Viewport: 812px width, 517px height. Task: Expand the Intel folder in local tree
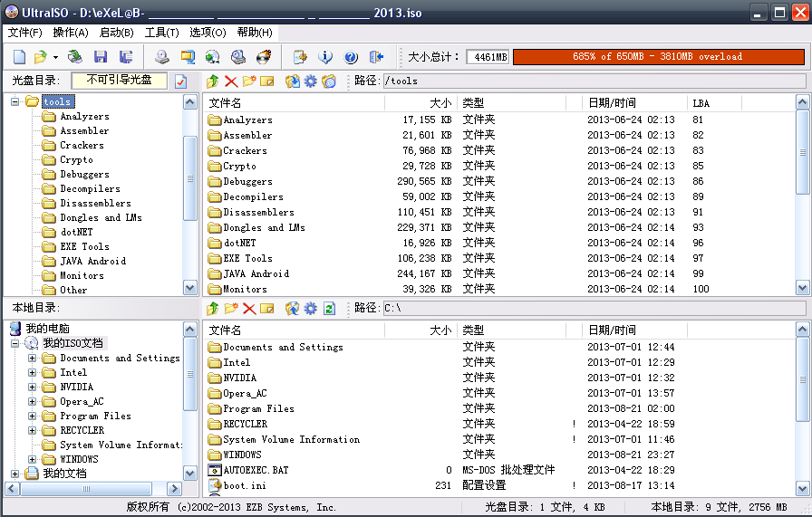(32, 373)
